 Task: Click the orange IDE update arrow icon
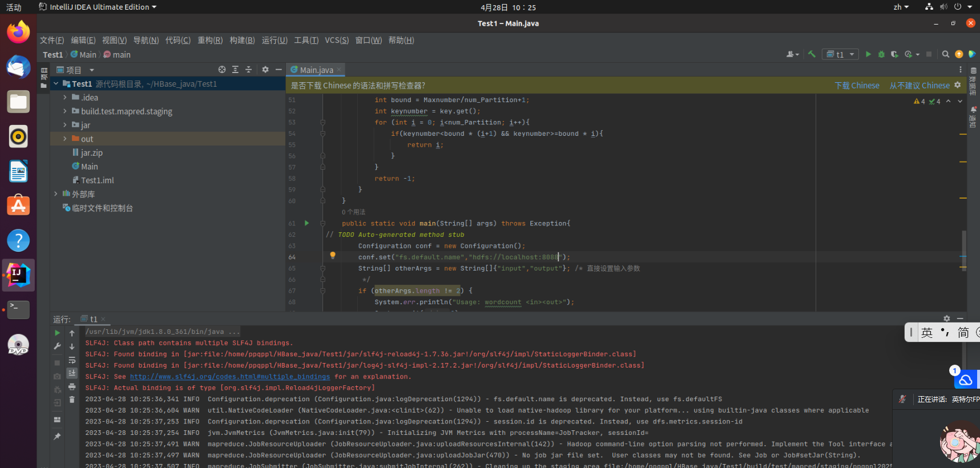pos(959,54)
